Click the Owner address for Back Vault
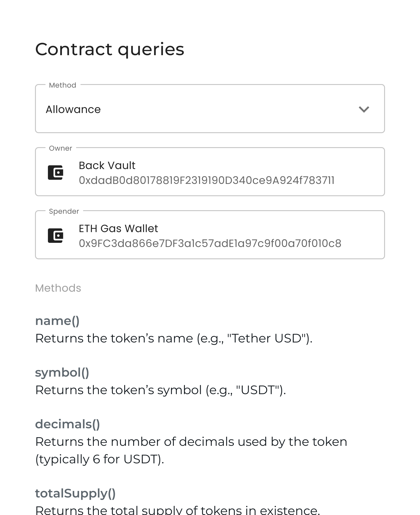This screenshot has width=420, height=515. pos(207,180)
